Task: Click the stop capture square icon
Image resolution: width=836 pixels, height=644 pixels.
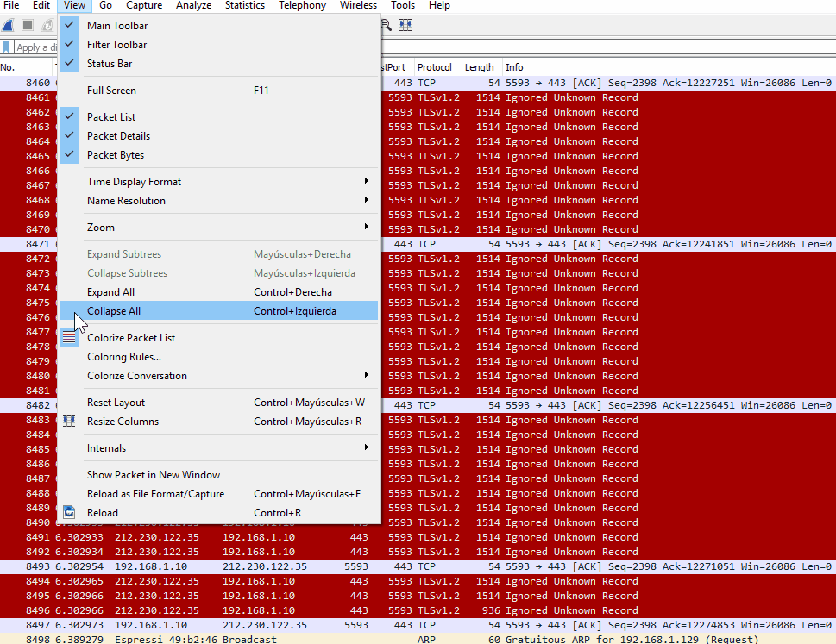Action: [x=28, y=25]
